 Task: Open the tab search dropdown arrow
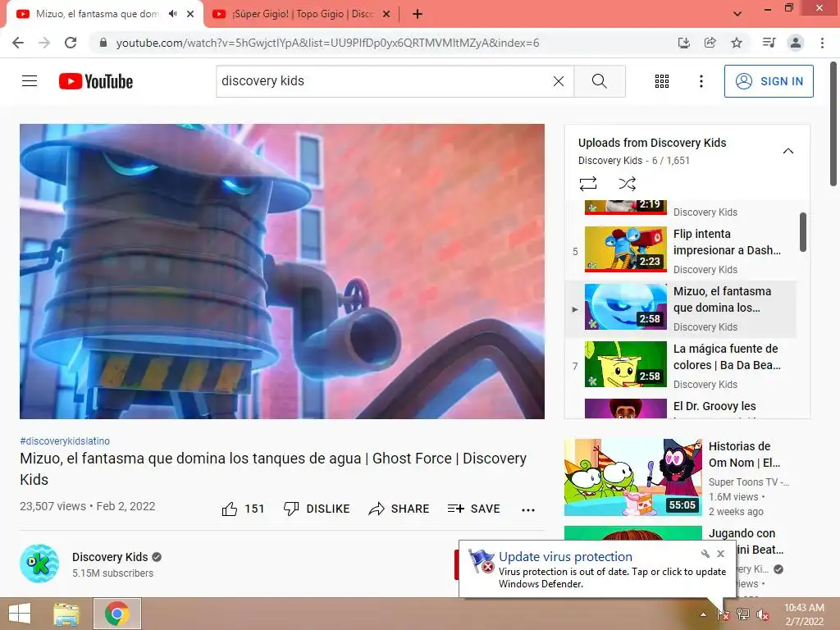(x=737, y=14)
